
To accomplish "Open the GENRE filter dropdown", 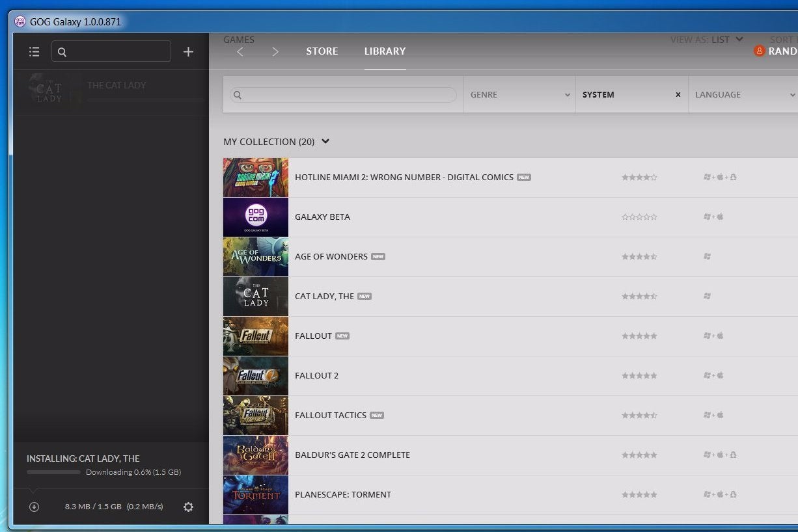I will pyautogui.click(x=519, y=94).
